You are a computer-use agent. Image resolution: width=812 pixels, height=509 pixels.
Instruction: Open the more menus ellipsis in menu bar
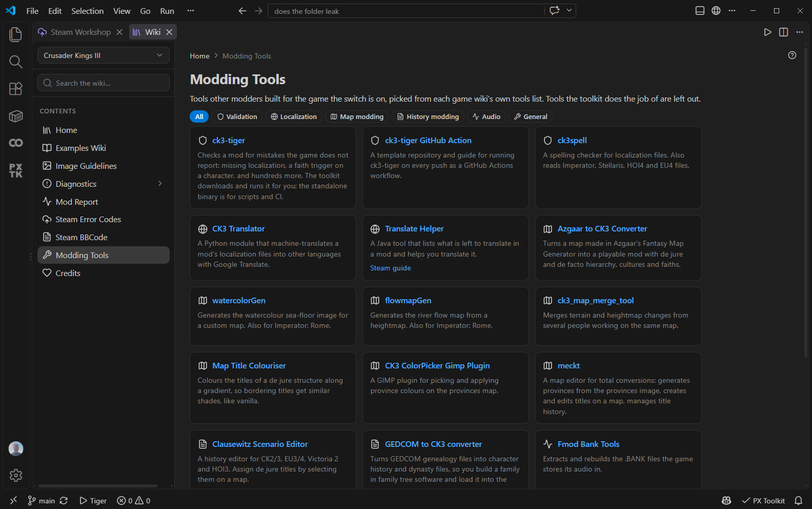tap(191, 11)
